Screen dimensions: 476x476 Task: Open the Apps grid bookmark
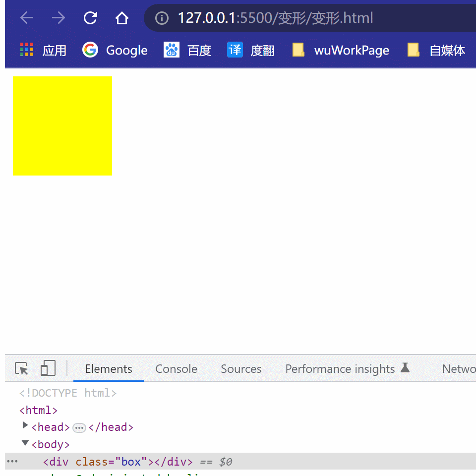[x=43, y=50]
